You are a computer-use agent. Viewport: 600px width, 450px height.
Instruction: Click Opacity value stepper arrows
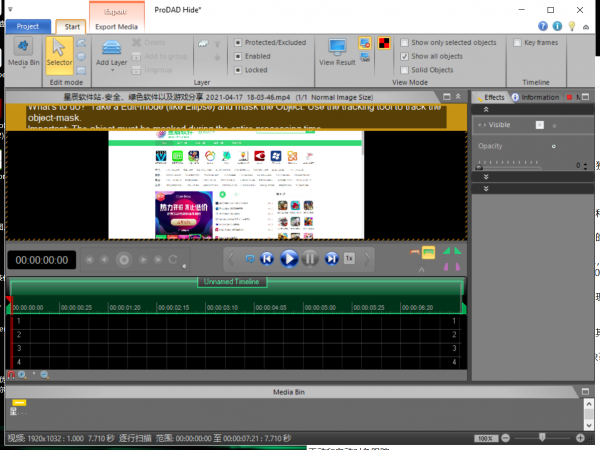pyautogui.click(x=585, y=166)
